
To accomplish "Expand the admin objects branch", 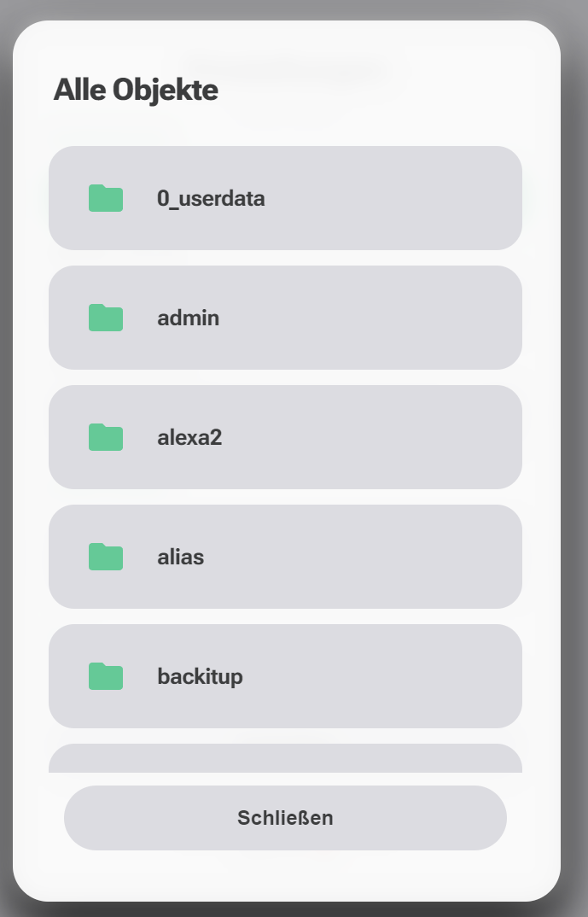I will pyautogui.click(x=286, y=318).
